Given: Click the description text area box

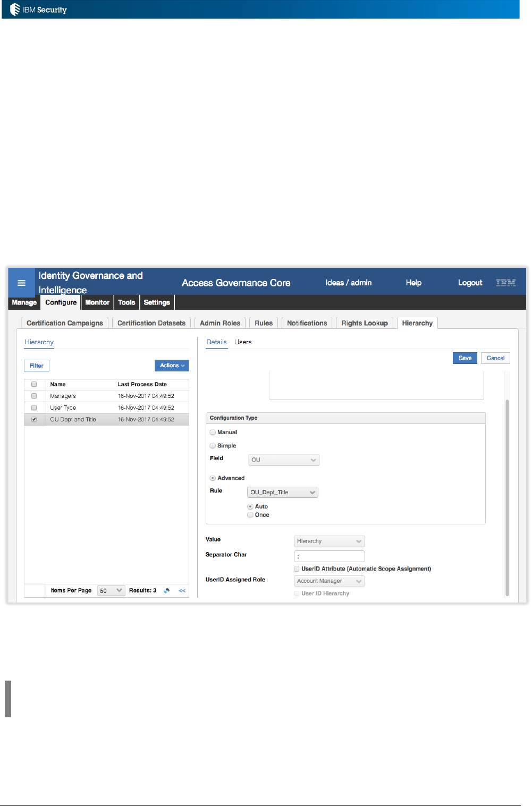Looking at the screenshot, I should pyautogui.click(x=376, y=386).
